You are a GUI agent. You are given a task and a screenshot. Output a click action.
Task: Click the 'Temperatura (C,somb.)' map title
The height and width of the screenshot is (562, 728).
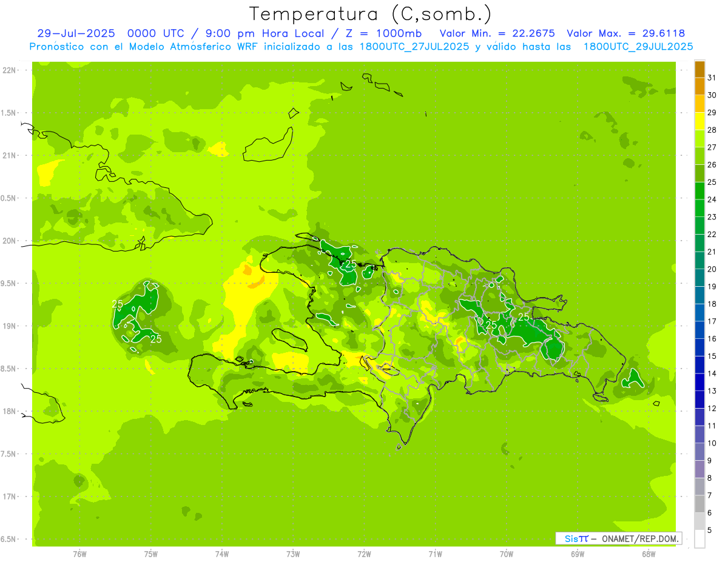point(371,15)
